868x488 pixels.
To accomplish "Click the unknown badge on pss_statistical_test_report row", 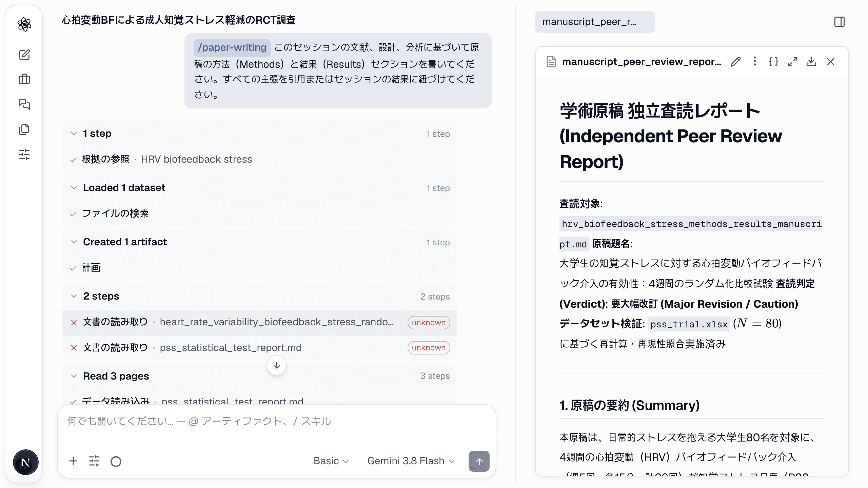I will 429,348.
